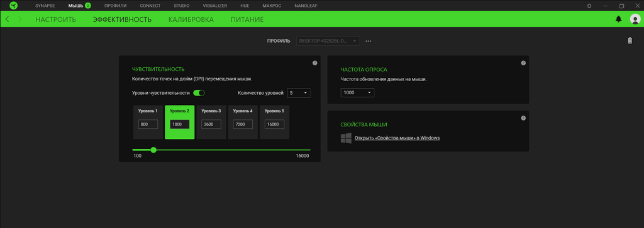Select the Уровень 1 sensitivity stage
This screenshot has height=228, width=644.
pos(148,122)
